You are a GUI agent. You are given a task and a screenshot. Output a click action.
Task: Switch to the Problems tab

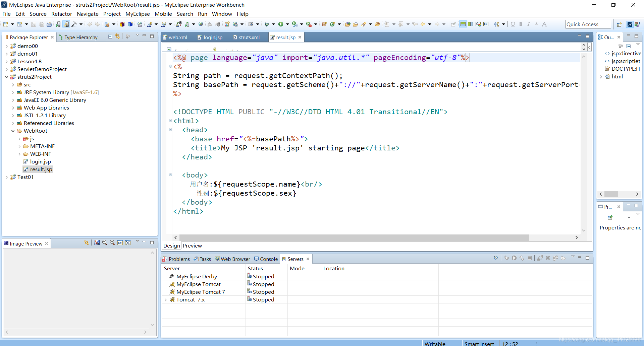176,259
